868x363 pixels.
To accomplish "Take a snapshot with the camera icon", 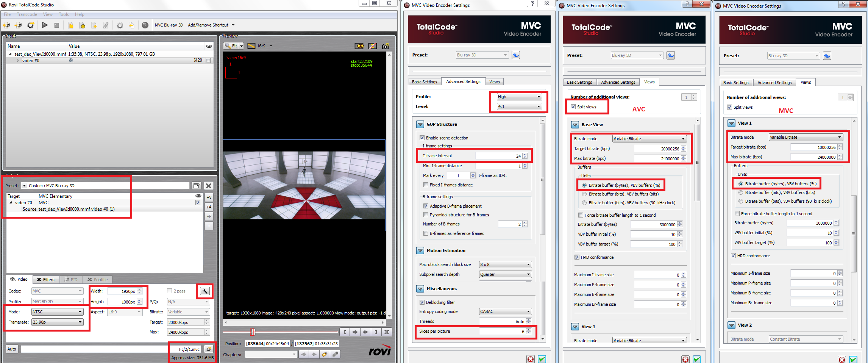I will 385,46.
